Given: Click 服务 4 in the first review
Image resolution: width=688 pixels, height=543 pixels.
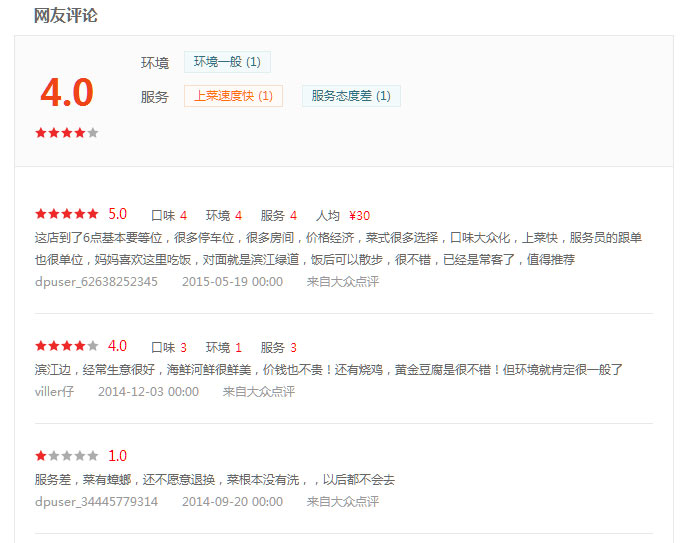Looking at the screenshot, I should 279,215.
